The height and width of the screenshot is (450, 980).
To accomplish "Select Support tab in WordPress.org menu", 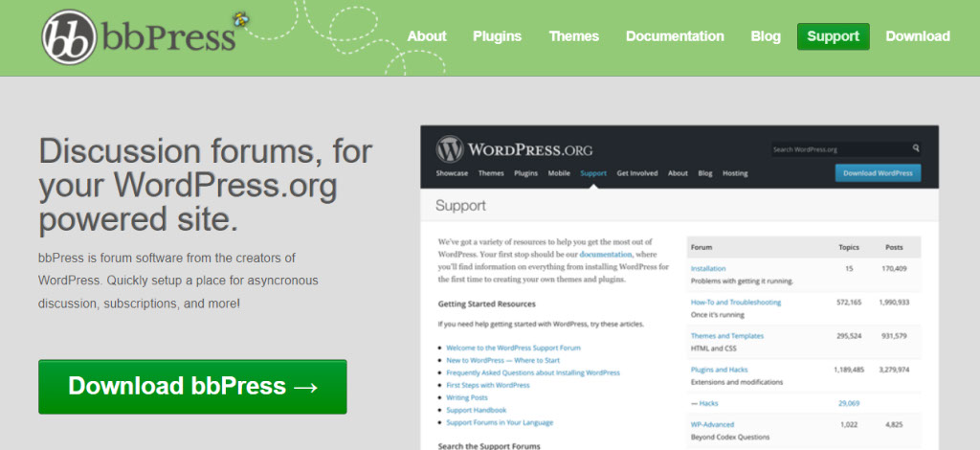I will 593,173.
